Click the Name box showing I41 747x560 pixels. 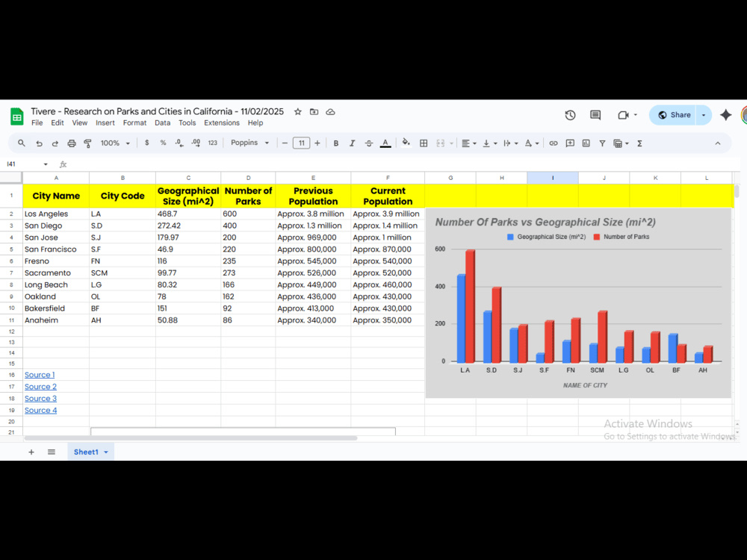(x=26, y=164)
